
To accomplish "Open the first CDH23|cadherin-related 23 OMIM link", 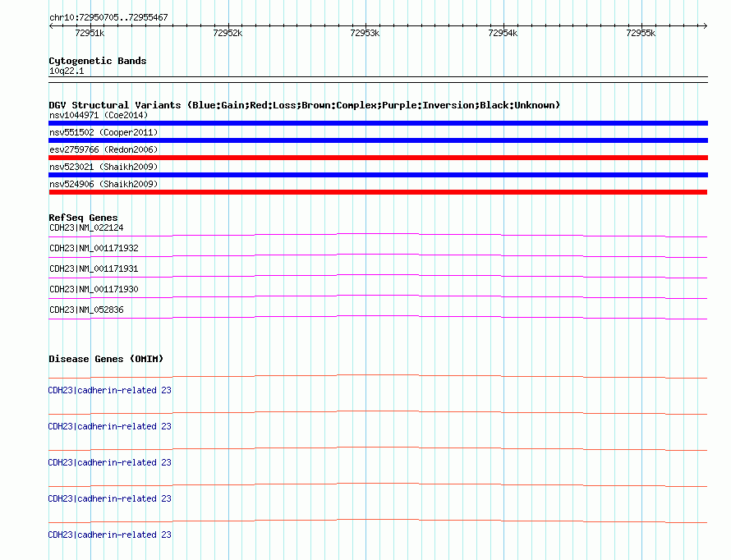I will 109,390.
